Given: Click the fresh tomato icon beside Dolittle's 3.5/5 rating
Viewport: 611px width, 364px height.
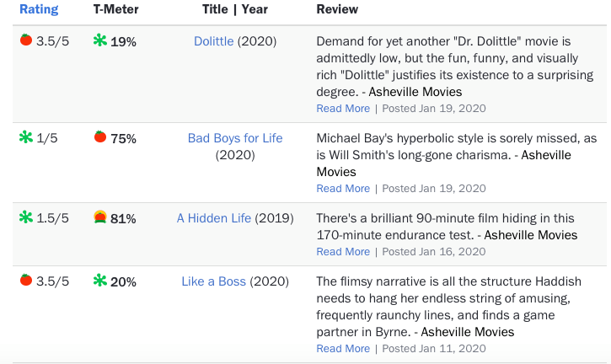Looking at the screenshot, I should point(26,40).
